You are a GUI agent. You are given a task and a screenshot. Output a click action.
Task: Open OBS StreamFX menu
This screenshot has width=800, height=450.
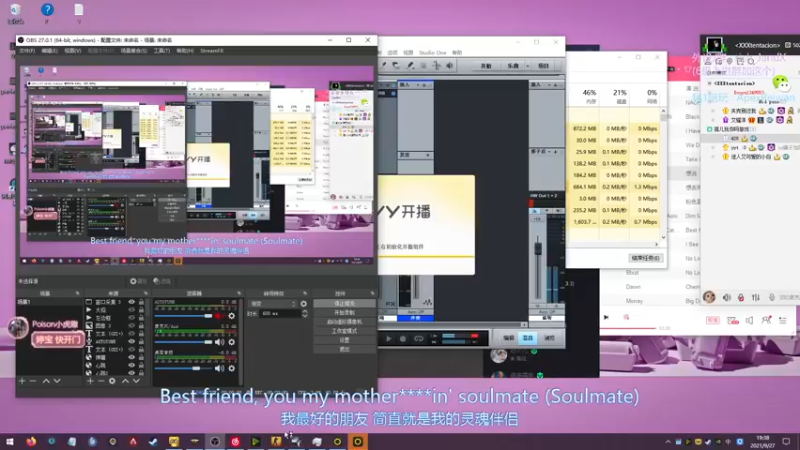point(212,51)
